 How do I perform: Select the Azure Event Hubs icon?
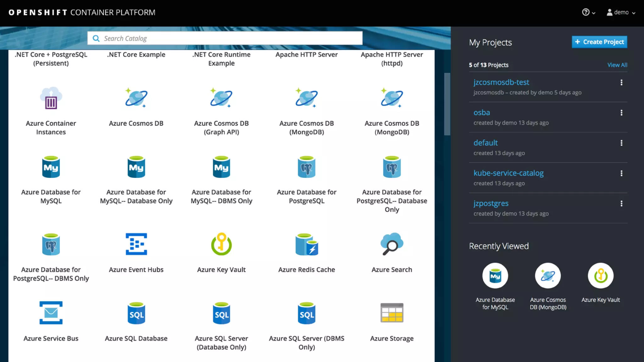(x=136, y=244)
